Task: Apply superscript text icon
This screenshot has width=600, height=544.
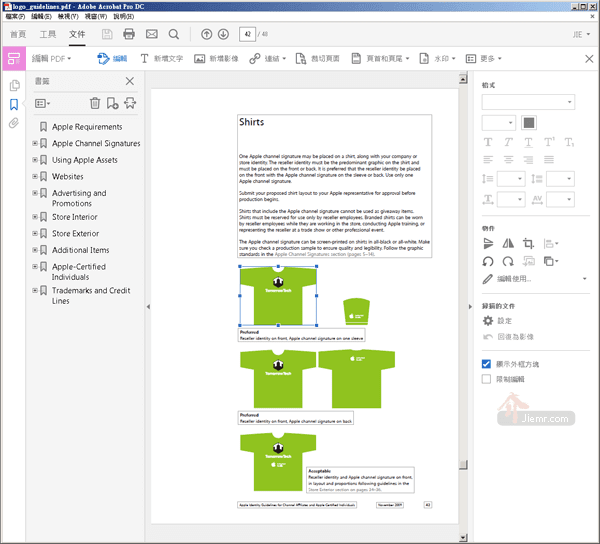Action: click(x=549, y=142)
